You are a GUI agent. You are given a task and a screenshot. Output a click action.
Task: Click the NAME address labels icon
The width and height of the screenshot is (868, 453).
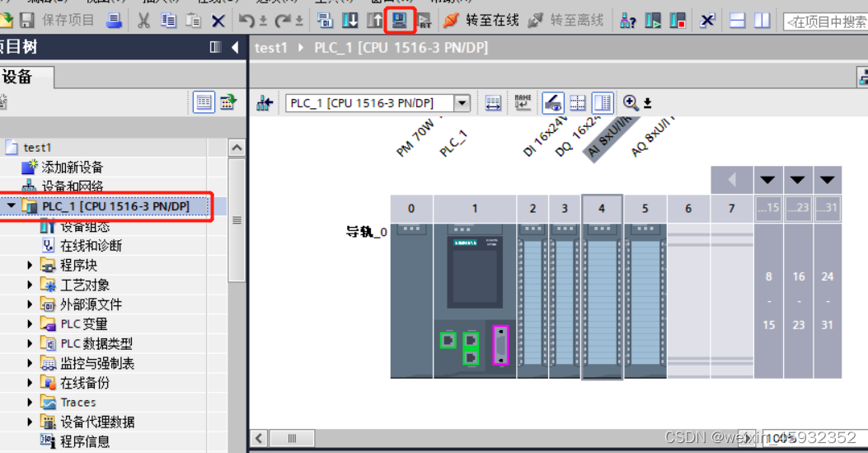pyautogui.click(x=523, y=102)
